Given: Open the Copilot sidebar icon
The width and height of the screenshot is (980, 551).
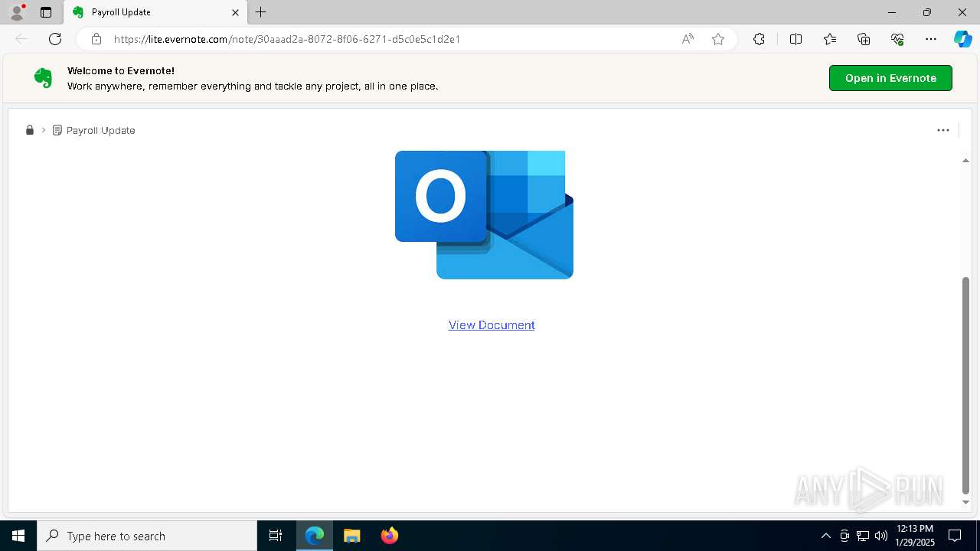Looking at the screenshot, I should click(963, 39).
